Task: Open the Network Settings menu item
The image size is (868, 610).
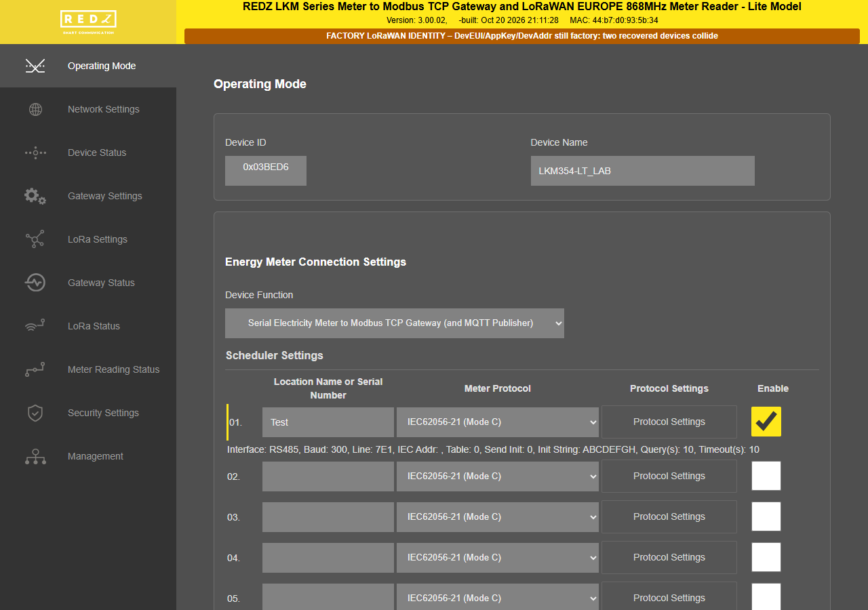Action: click(88, 109)
